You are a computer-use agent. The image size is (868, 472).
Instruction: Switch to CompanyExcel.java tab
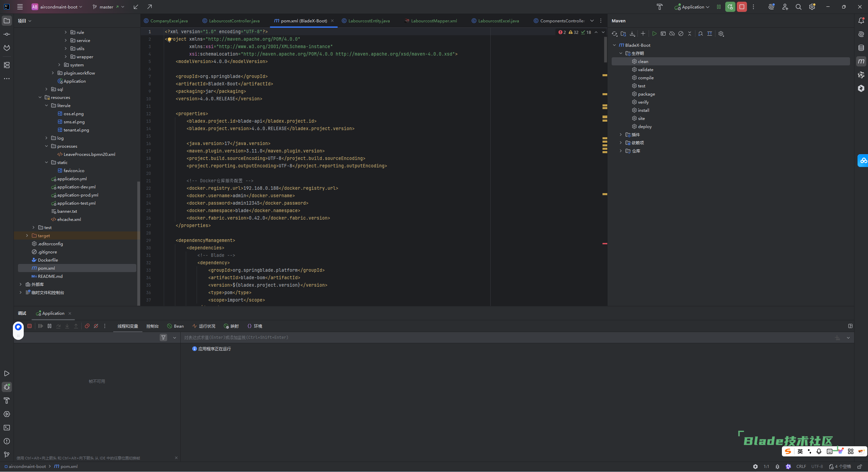pos(166,21)
